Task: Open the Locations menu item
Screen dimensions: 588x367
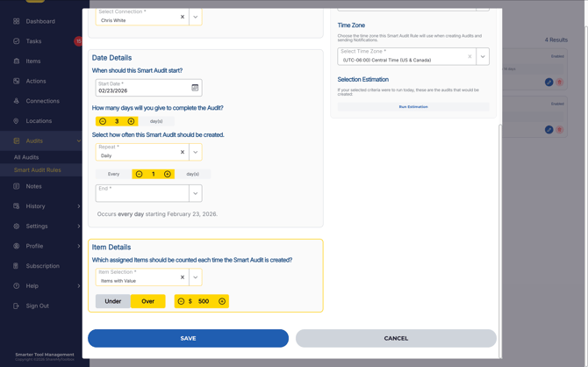Action: coord(39,121)
